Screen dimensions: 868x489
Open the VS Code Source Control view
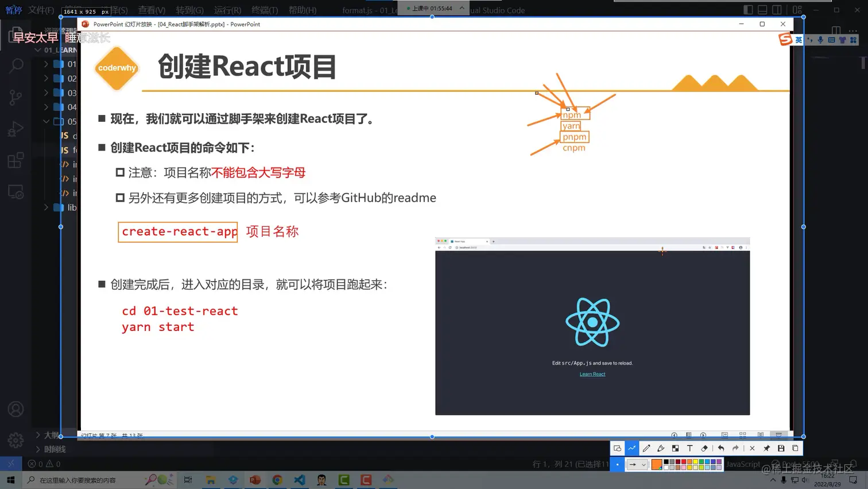click(x=16, y=97)
